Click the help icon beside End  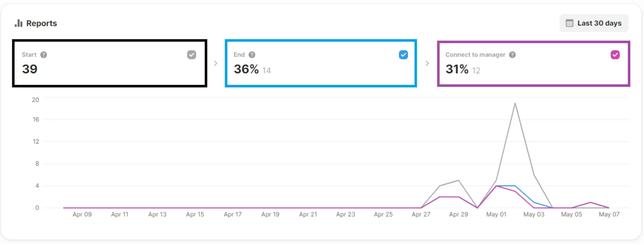(x=252, y=55)
